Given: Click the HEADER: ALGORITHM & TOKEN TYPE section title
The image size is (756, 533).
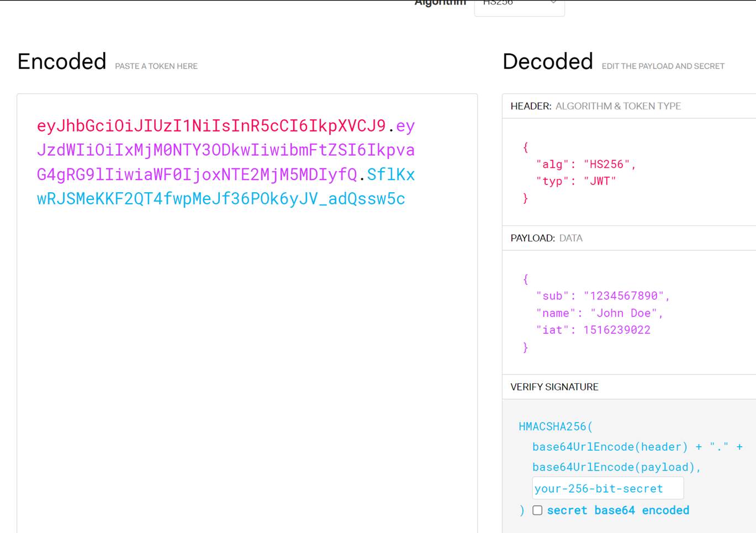Looking at the screenshot, I should [595, 106].
